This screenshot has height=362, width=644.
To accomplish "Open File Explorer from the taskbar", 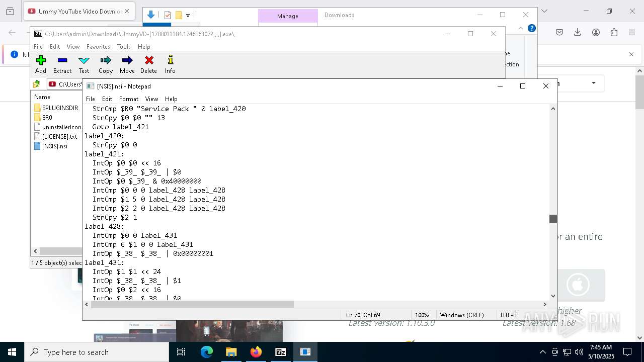I will 231,352.
